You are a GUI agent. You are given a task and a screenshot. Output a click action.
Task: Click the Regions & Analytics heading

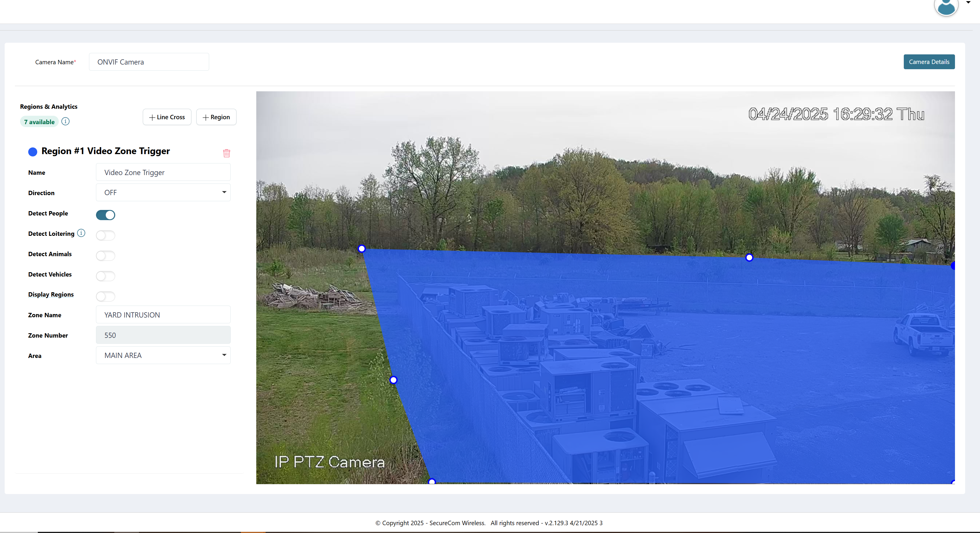[49, 106]
